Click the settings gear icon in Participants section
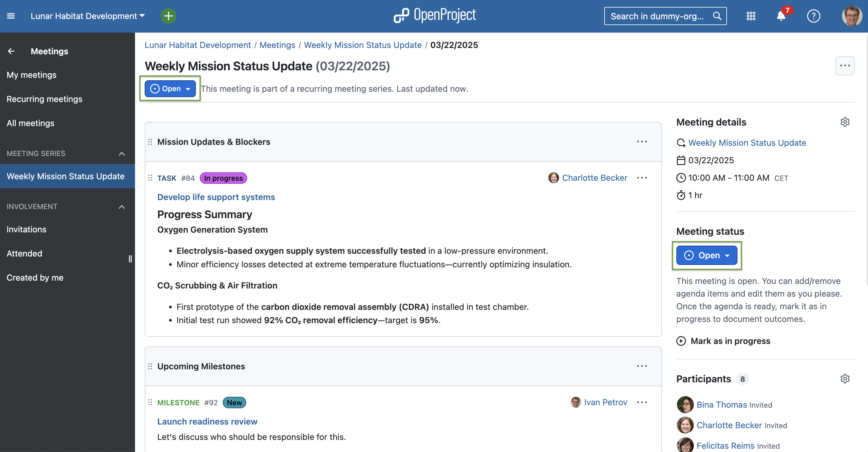Image resolution: width=868 pixels, height=452 pixels. [x=845, y=378]
